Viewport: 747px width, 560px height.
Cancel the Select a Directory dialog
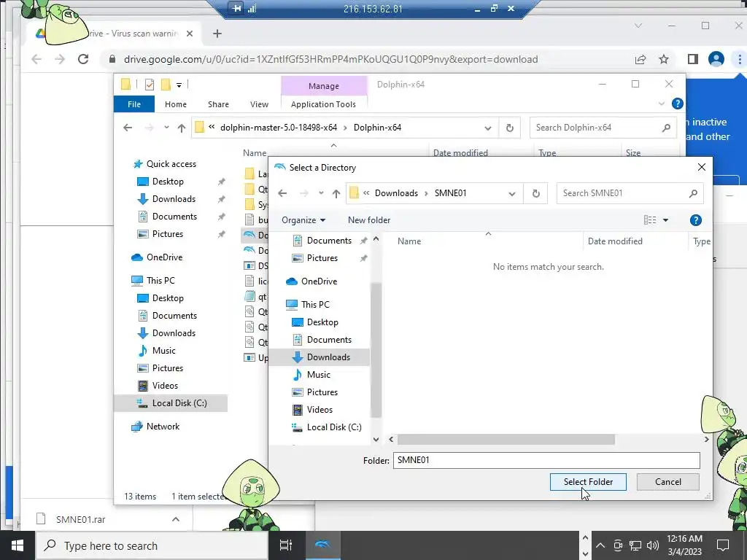tap(668, 482)
